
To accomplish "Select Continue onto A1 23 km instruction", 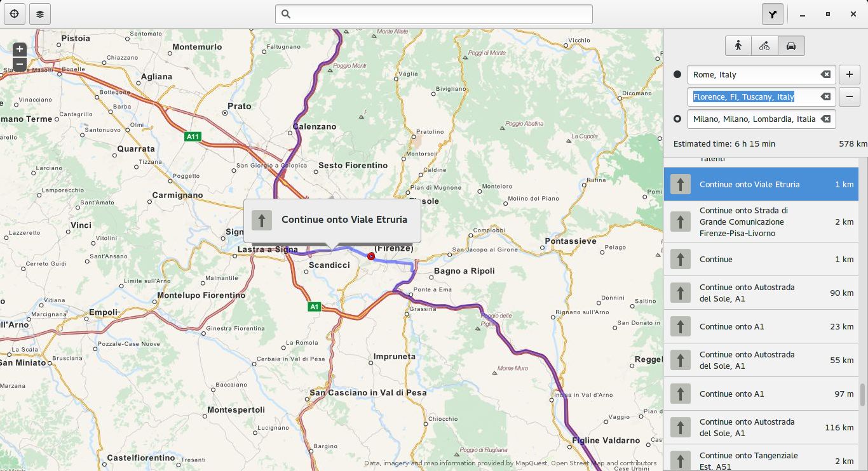I will pos(761,326).
